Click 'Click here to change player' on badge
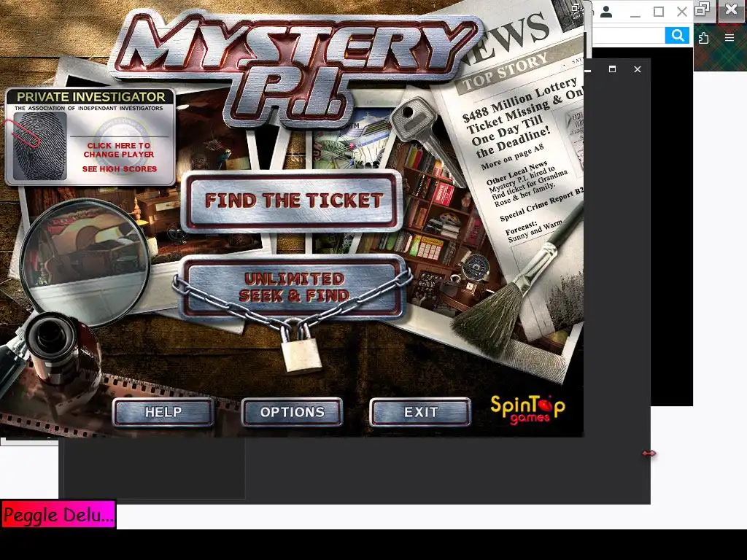This screenshot has height=560, width=747. [119, 150]
